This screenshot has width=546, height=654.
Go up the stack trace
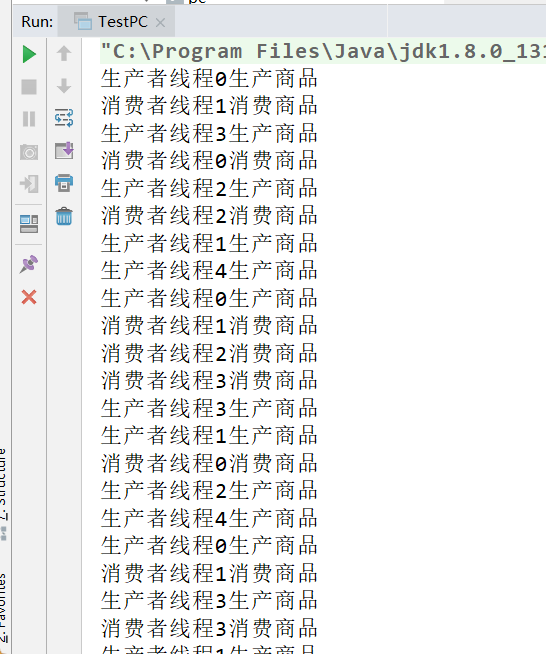click(64, 53)
